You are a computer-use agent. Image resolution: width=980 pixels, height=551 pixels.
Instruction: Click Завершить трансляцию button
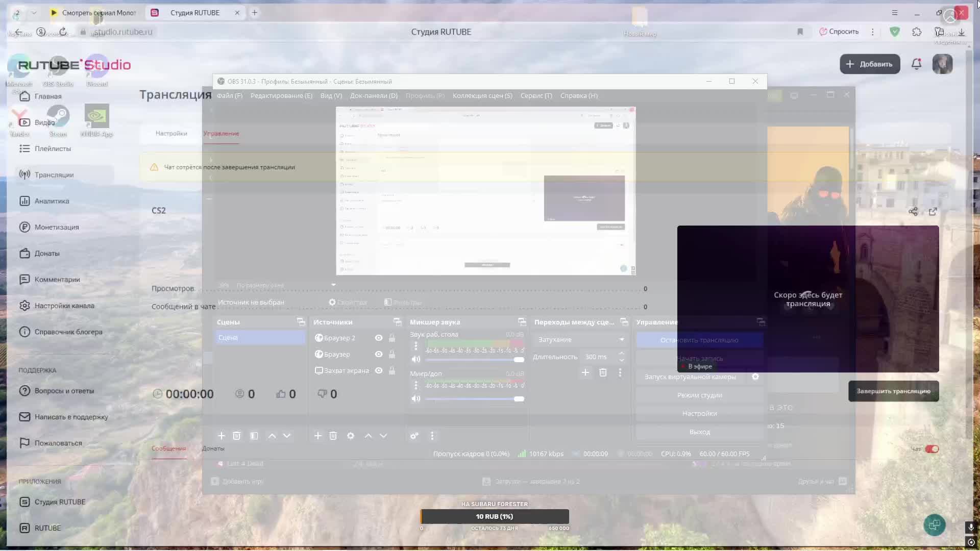pos(893,391)
